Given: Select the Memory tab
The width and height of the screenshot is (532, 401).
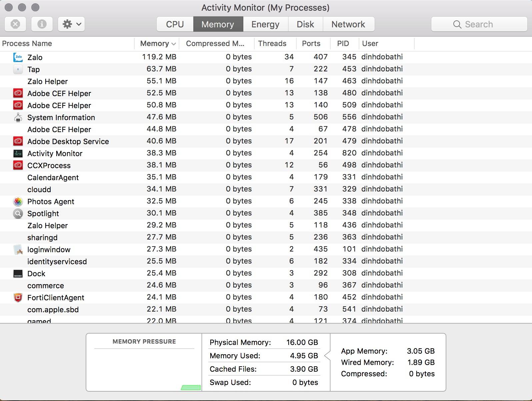Looking at the screenshot, I should (x=218, y=24).
